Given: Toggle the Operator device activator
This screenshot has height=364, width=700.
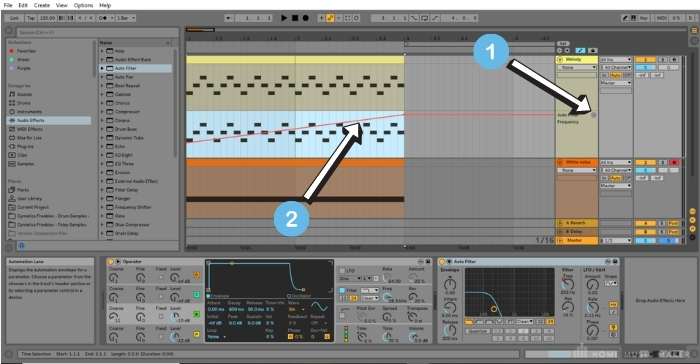Looking at the screenshot, I should (x=111, y=261).
